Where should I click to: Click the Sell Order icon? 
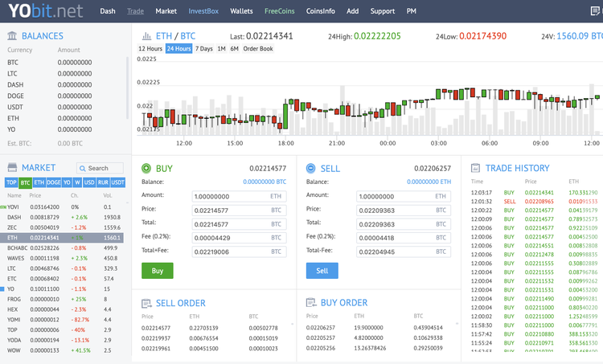coord(146,303)
